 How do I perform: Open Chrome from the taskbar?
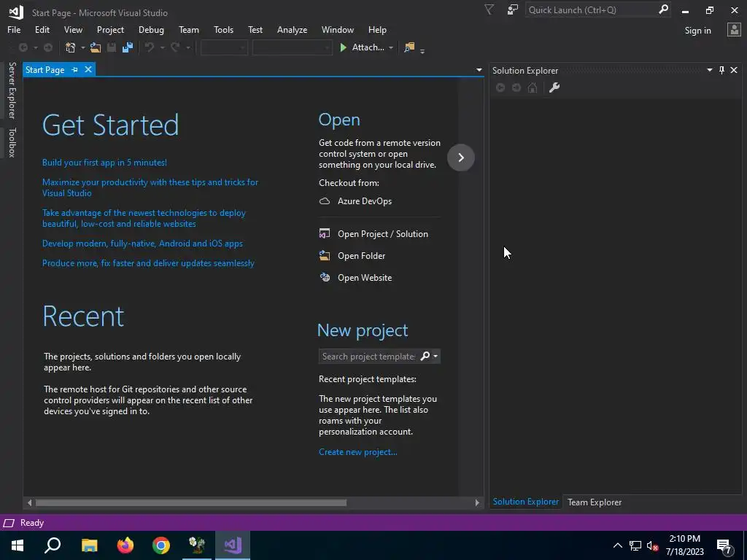coord(161,545)
